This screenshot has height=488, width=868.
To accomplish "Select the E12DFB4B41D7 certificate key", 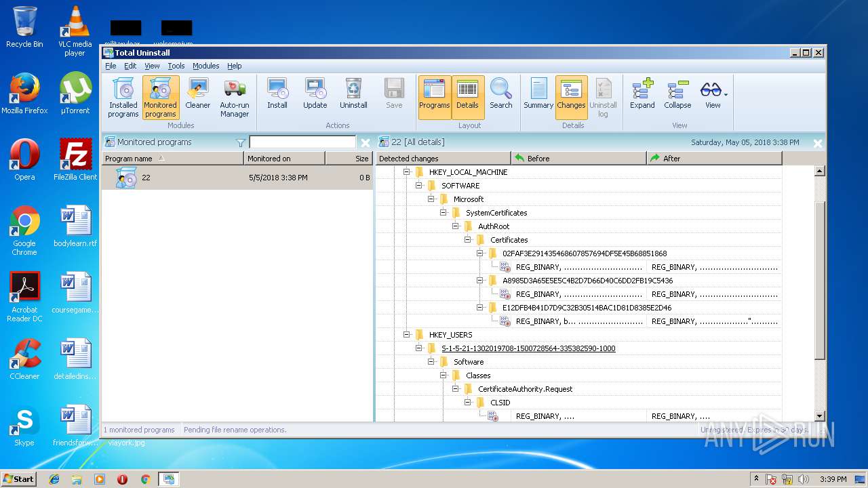I will [x=587, y=308].
